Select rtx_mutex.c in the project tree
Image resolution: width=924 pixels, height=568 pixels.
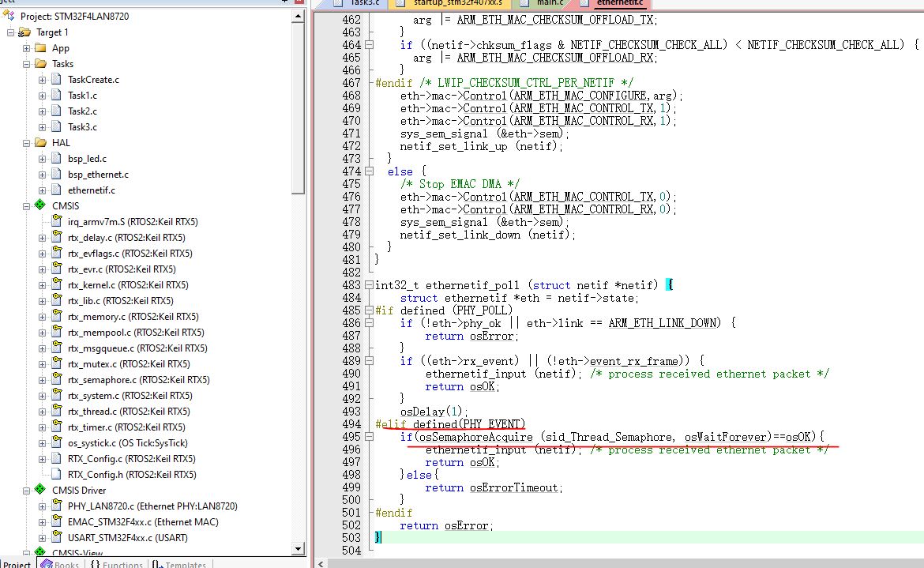click(129, 363)
